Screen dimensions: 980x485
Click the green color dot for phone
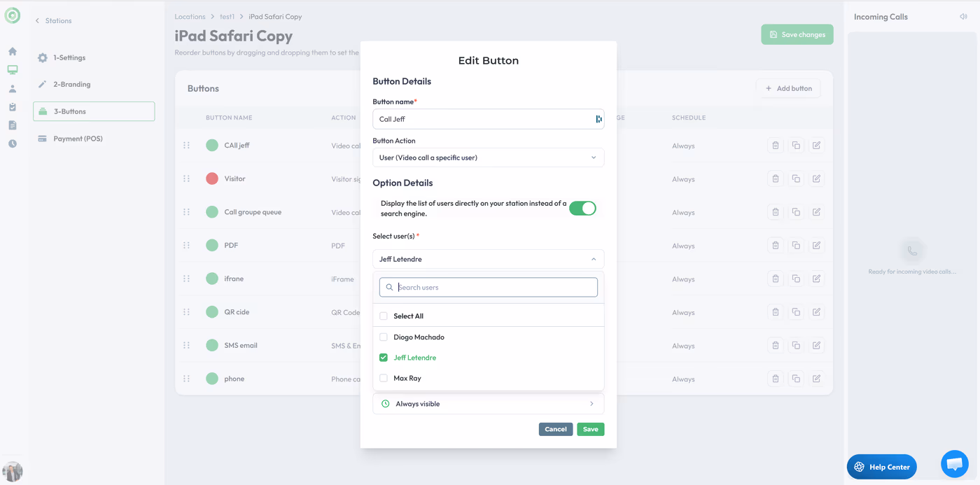click(212, 379)
